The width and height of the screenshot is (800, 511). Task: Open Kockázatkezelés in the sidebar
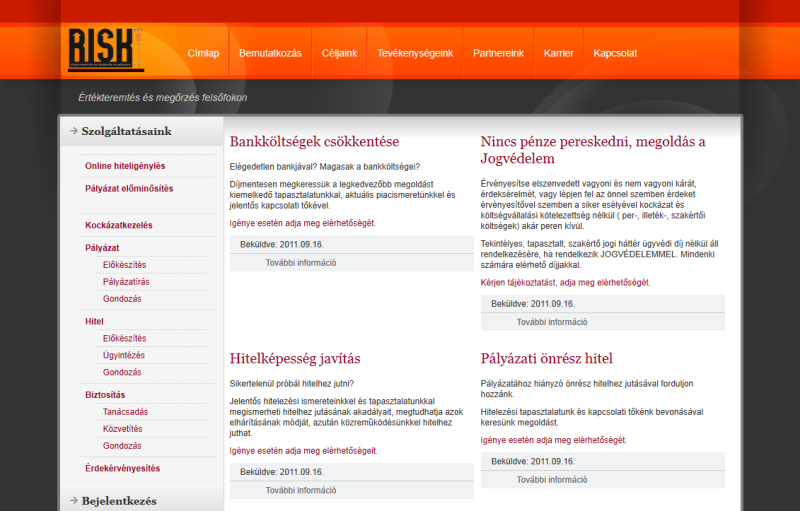pos(118,225)
